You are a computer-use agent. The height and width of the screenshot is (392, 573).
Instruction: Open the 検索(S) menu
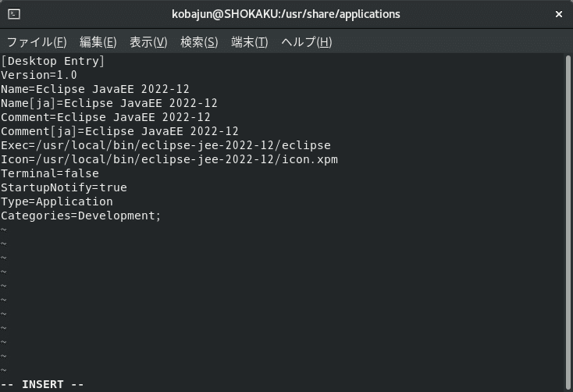(199, 42)
